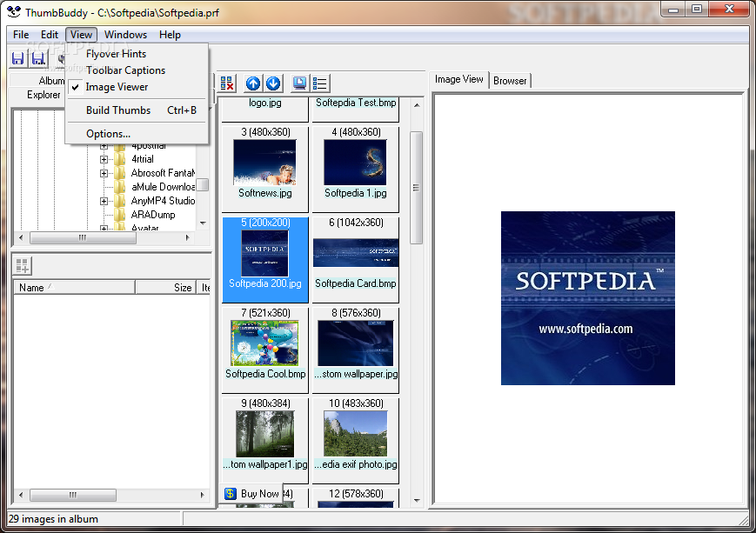756x533 pixels.
Task: Click the Abrosoft Fantamorph folder icon
Action: pos(119,172)
